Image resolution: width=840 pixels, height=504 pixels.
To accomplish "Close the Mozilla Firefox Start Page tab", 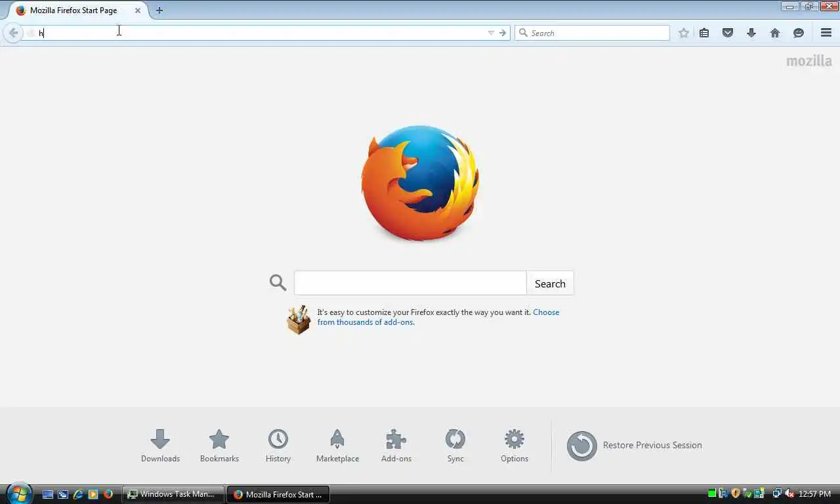I will [x=138, y=10].
